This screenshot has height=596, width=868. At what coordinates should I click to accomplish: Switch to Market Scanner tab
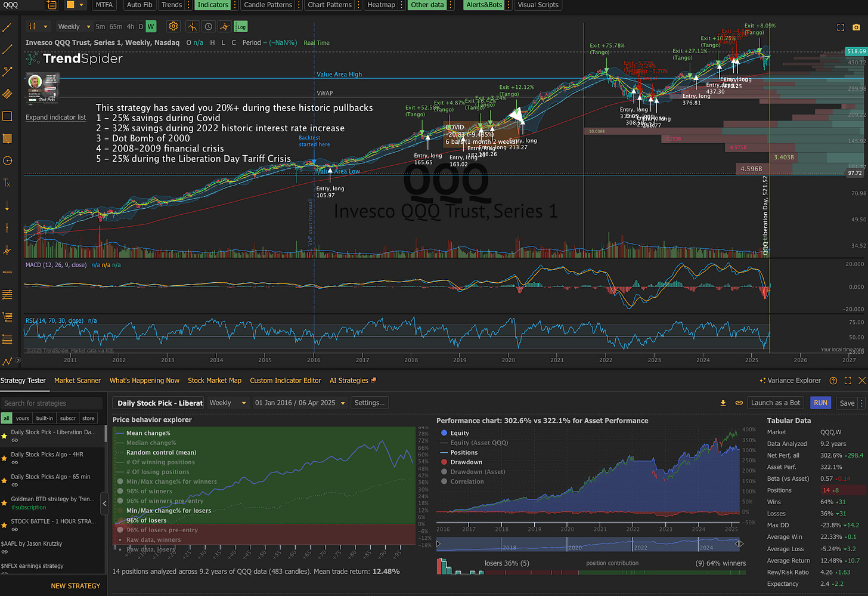click(x=77, y=381)
